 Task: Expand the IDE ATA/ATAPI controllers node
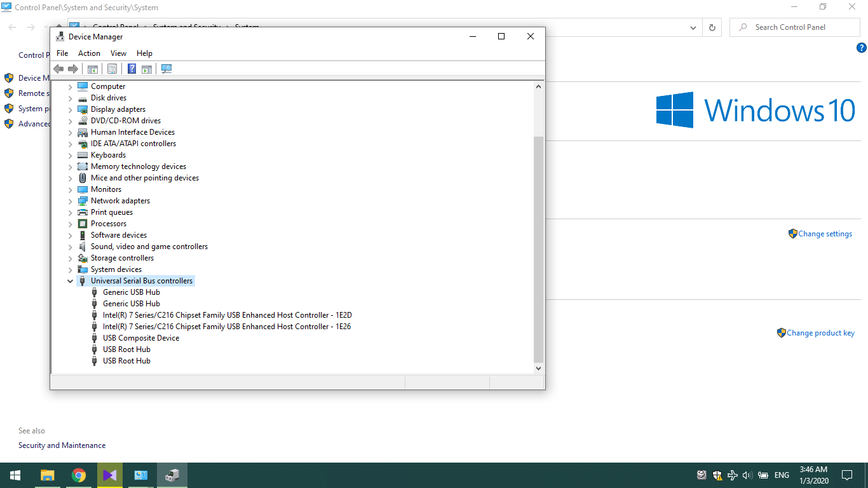71,144
